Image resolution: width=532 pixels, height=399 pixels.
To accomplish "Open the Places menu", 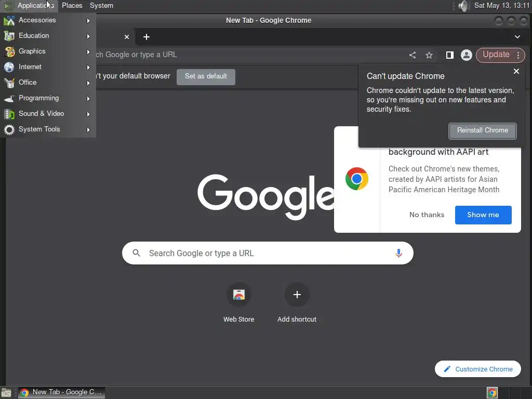I will (72, 6).
